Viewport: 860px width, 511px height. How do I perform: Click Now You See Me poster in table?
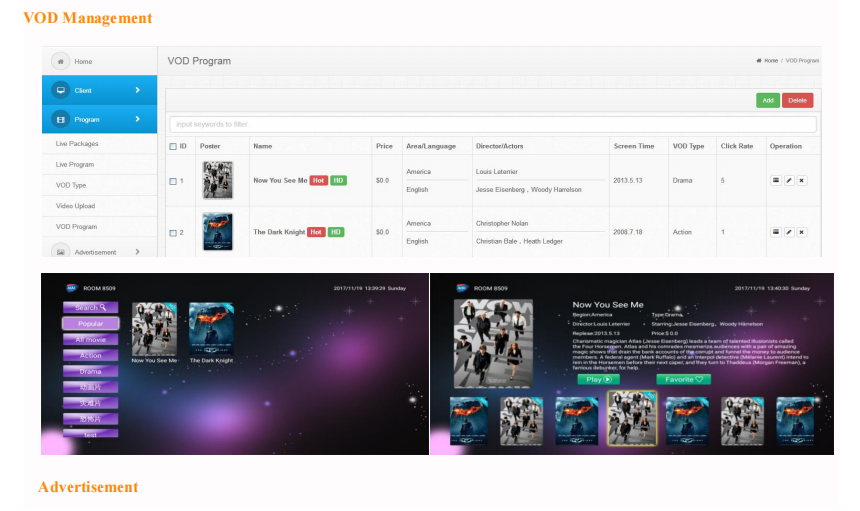[x=218, y=180]
